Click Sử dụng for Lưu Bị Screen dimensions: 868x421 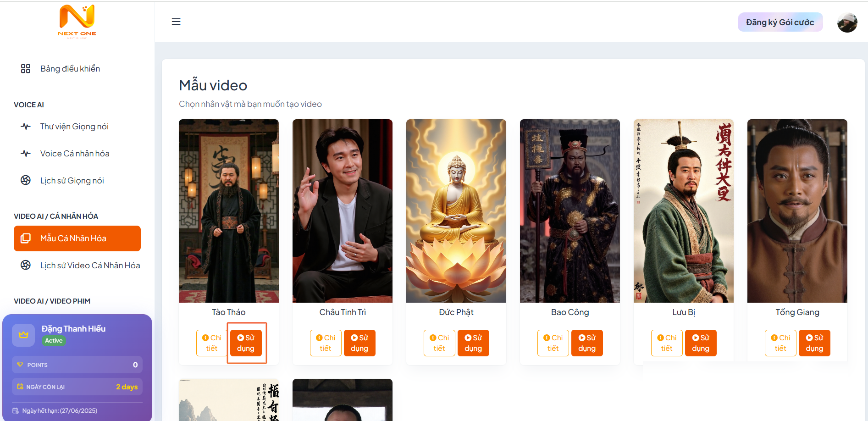701,343
